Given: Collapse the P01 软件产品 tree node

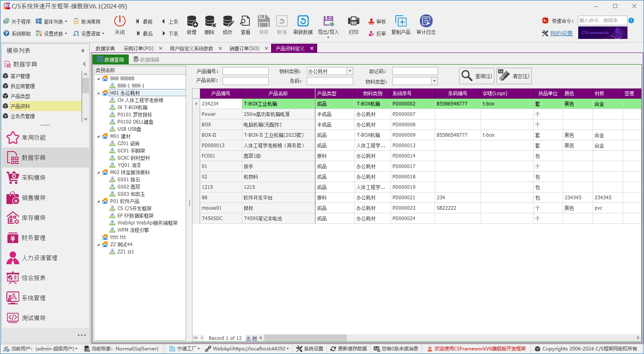Looking at the screenshot, I should 99,201.
